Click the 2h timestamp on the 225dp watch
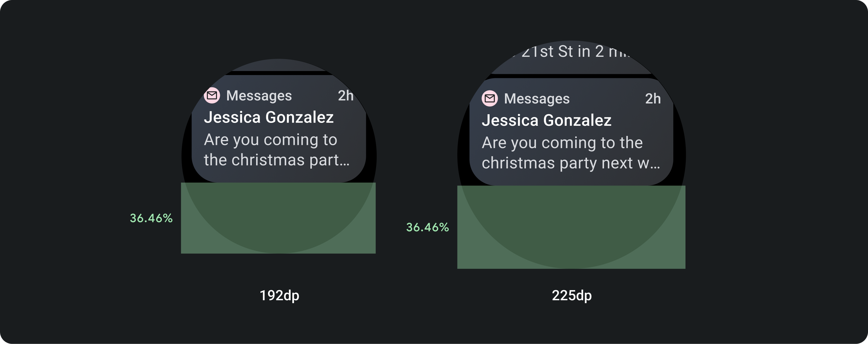The height and width of the screenshot is (344, 868). [653, 99]
